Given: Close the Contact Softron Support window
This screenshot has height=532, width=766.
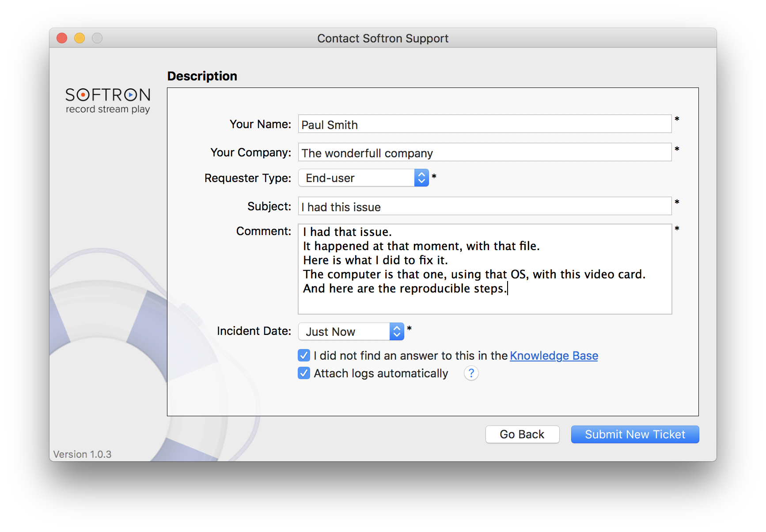Looking at the screenshot, I should click(62, 38).
